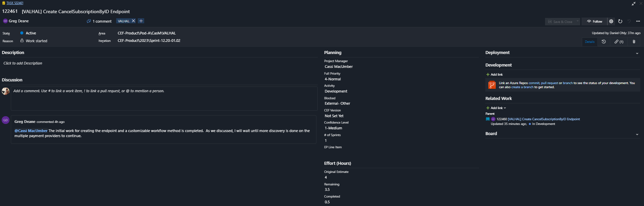644x206 pixels.
Task: Click the yellow task type icon
Action: coord(4,3)
